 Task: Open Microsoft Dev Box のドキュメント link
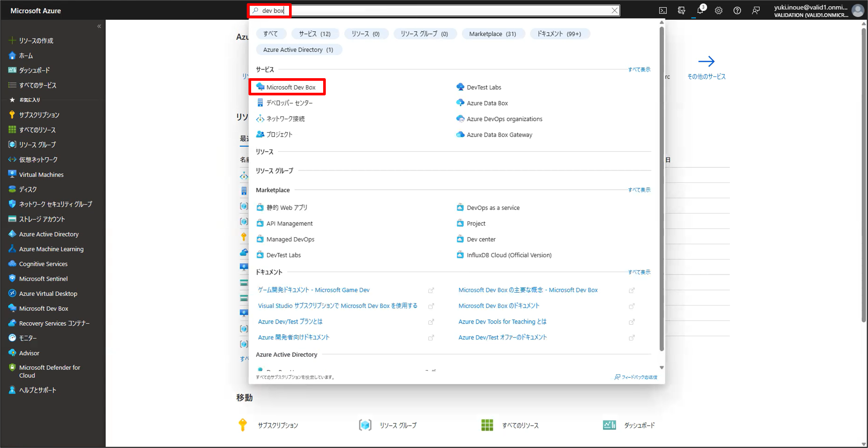coord(499,305)
